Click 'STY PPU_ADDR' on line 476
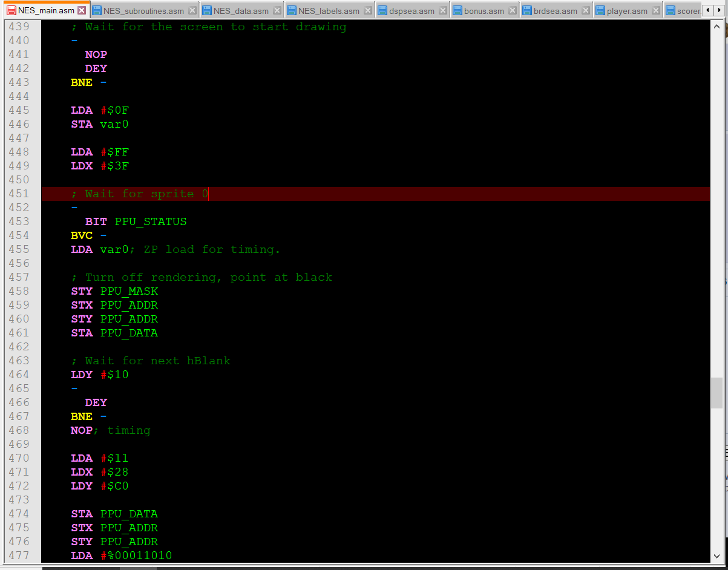728x570 pixels. (x=114, y=542)
